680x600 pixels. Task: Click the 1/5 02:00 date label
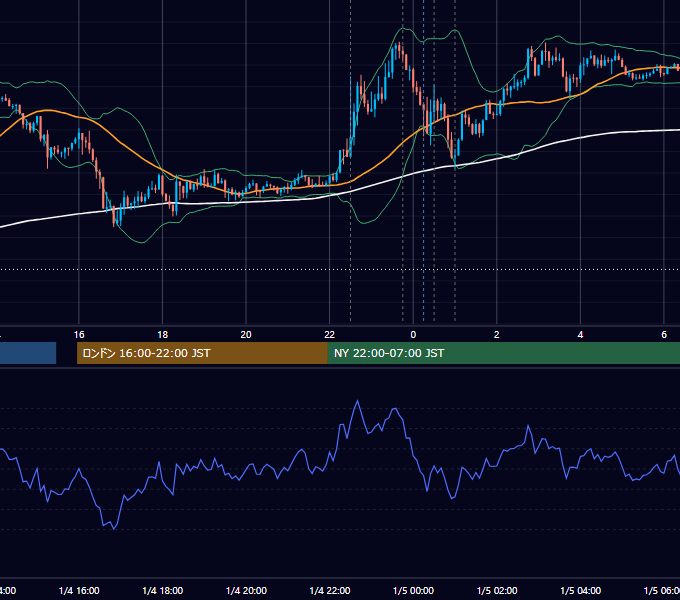[497, 591]
